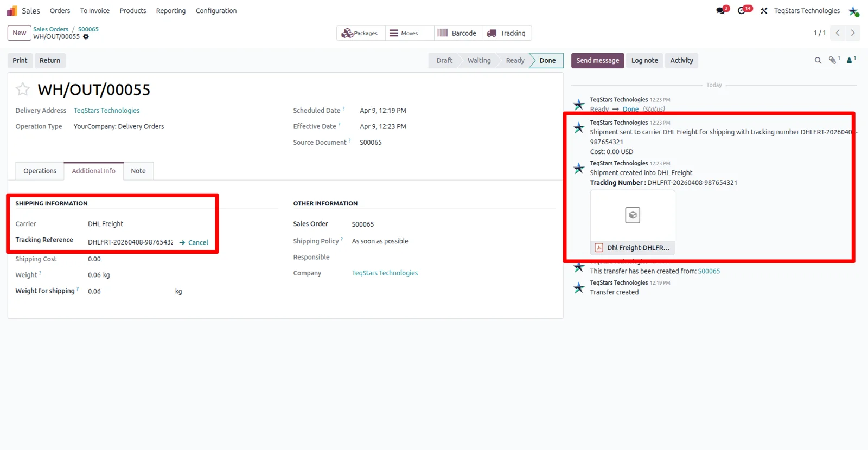This screenshot has width=868, height=450.
Task: Show followers list icon
Action: (851, 60)
